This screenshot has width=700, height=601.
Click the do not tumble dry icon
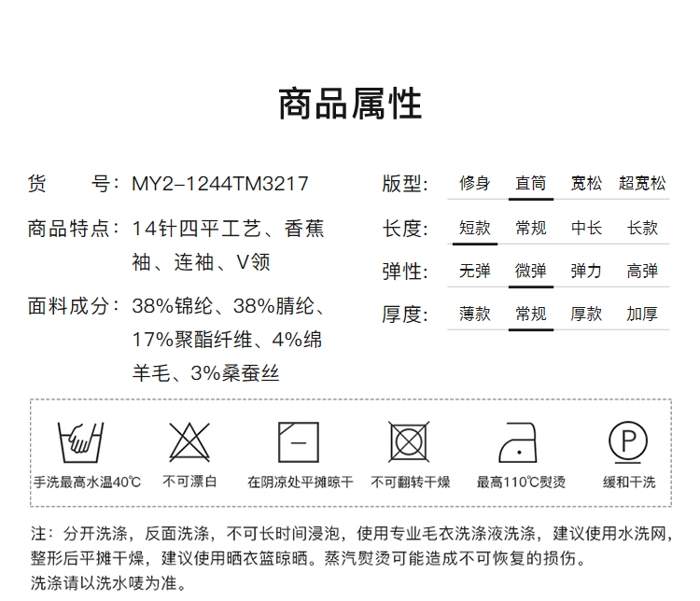tap(410, 440)
